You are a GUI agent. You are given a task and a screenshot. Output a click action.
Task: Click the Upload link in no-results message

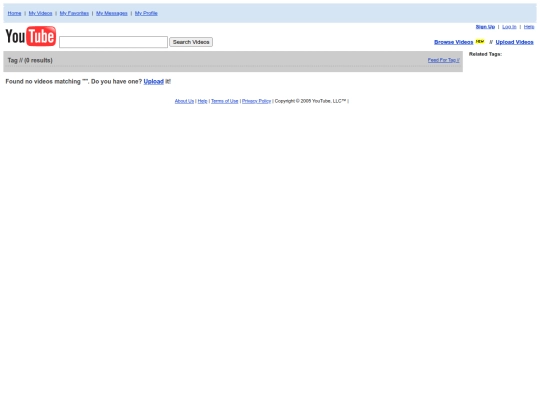[x=154, y=82]
